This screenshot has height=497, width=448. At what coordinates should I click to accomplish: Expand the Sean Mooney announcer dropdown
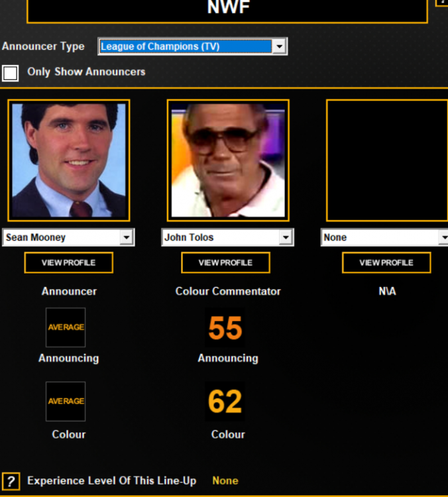coord(127,237)
